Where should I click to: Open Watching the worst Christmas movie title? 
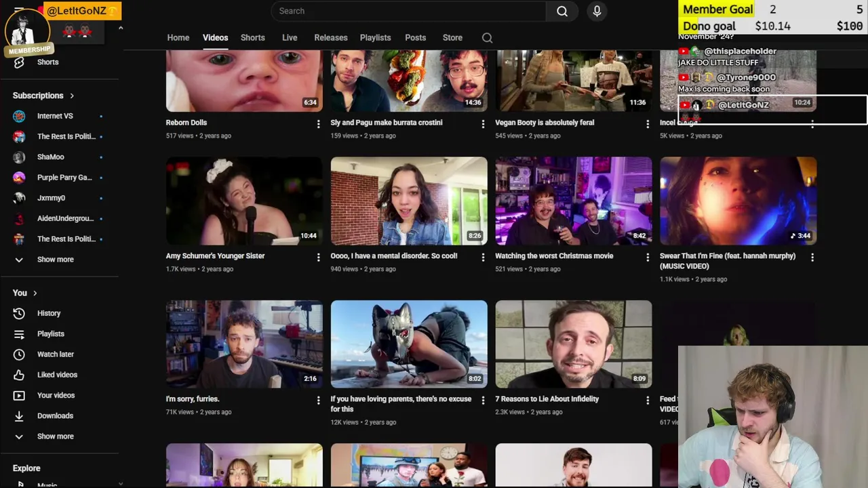click(x=554, y=256)
